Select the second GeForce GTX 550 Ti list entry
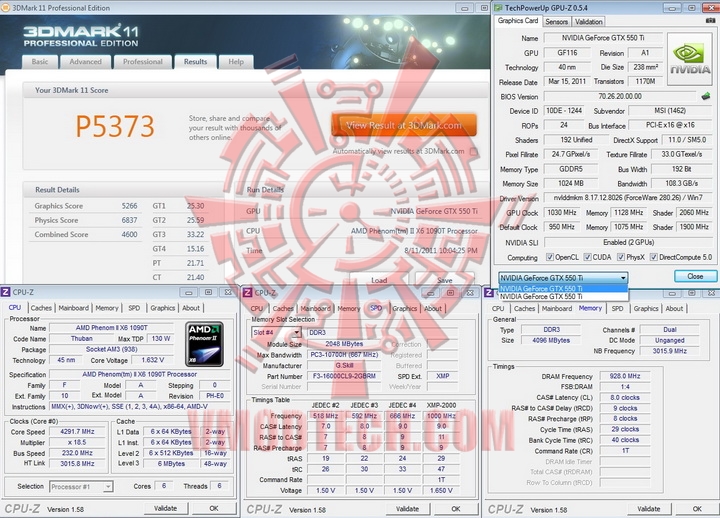This screenshot has height=518, width=720. click(563, 297)
